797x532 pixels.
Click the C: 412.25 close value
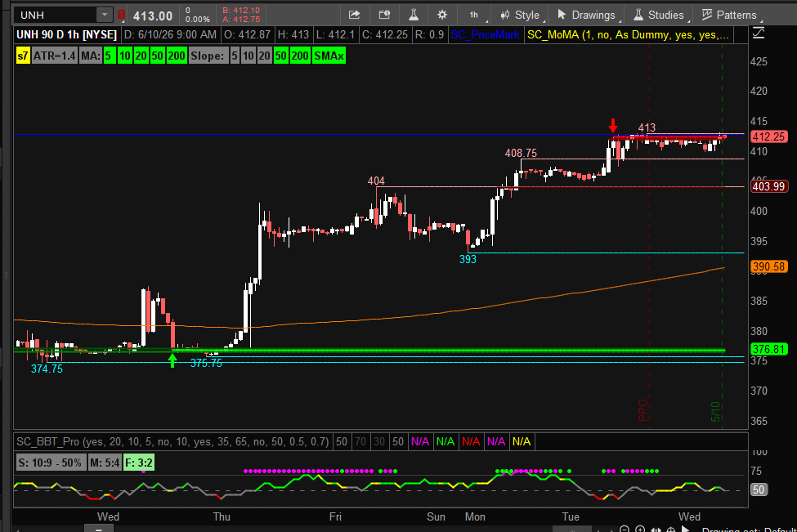[x=385, y=35]
